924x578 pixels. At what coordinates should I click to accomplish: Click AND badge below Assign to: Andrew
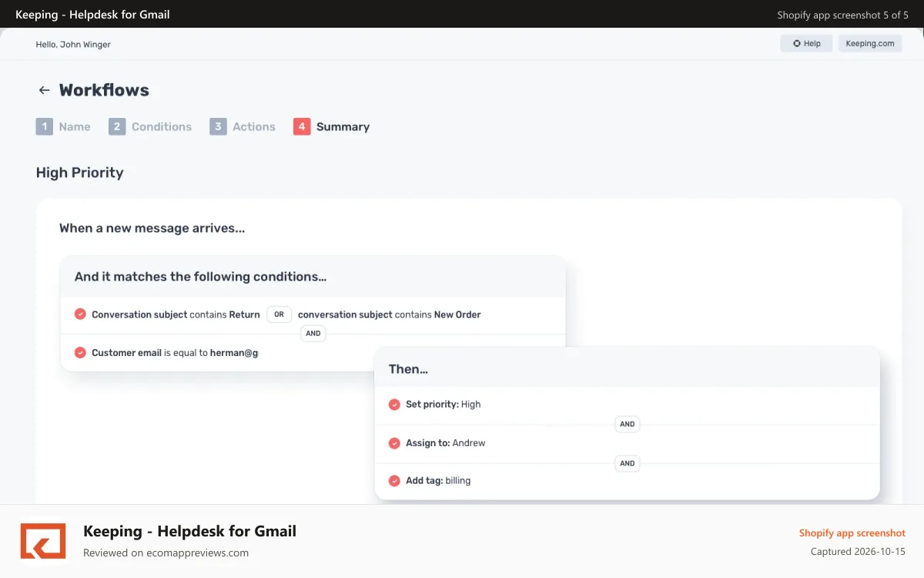pyautogui.click(x=628, y=463)
